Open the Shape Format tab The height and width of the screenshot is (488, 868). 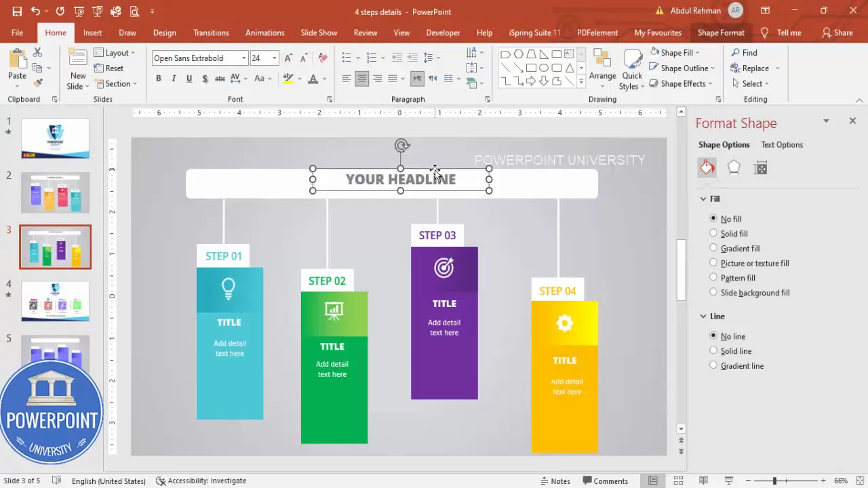click(721, 33)
